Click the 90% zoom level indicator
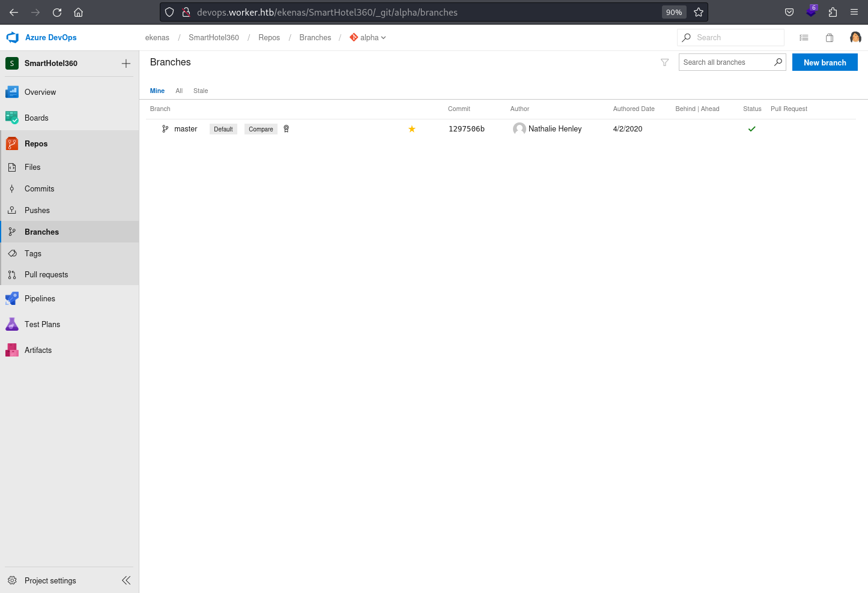The image size is (868, 593). pyautogui.click(x=674, y=12)
